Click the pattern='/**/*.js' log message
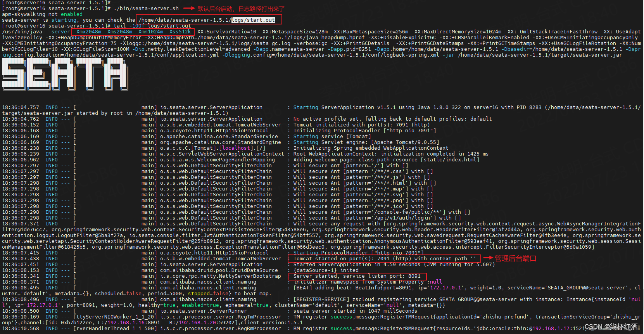 [x=362, y=177]
